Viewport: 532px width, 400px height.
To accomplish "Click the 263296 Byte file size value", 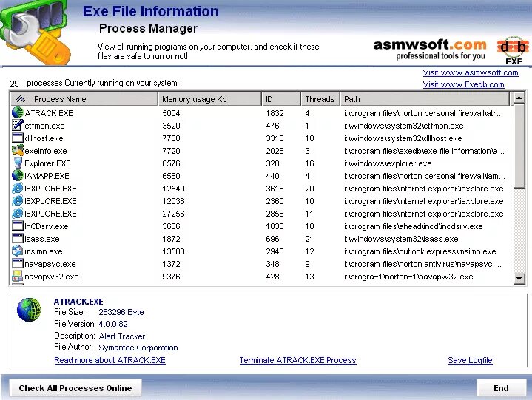I will point(121,312).
